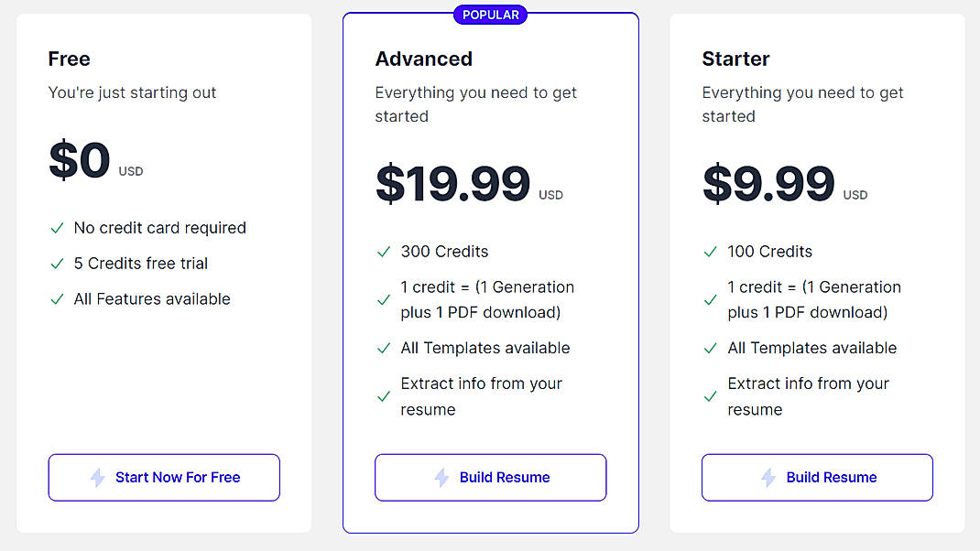Click Build Resume on the Advanced plan
The image size is (980, 551).
490,477
